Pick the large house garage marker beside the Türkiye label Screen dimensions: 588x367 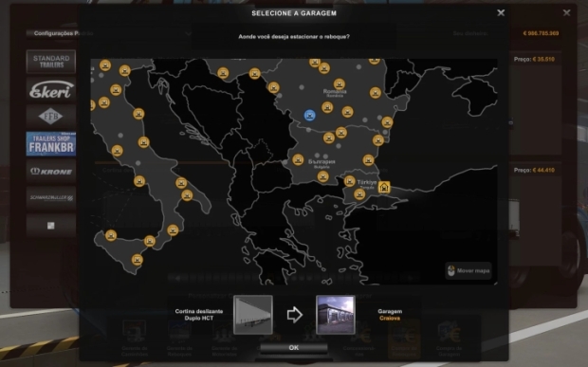click(384, 187)
